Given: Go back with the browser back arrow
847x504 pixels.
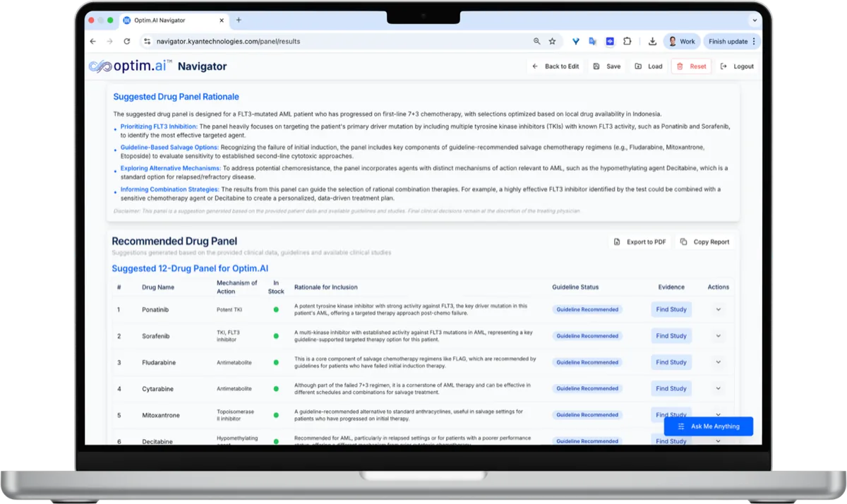Looking at the screenshot, I should 93,42.
